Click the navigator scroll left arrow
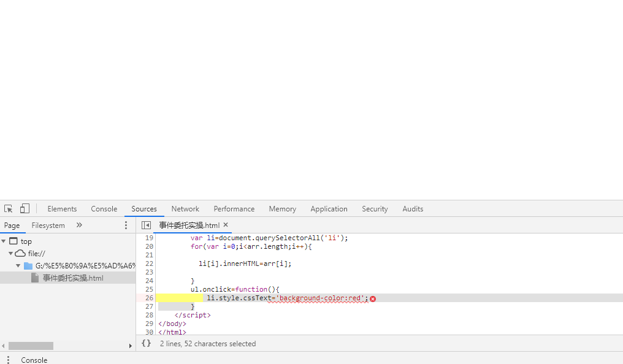 coord(3,346)
